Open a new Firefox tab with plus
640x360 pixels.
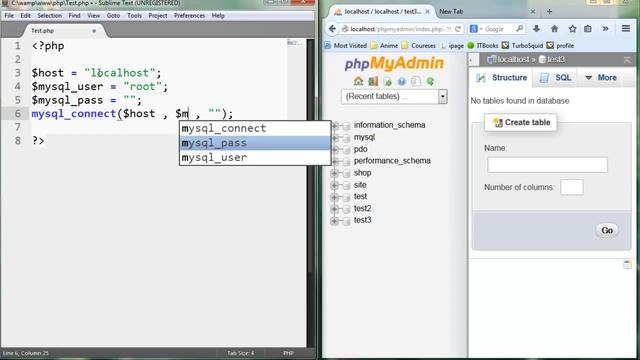click(549, 11)
